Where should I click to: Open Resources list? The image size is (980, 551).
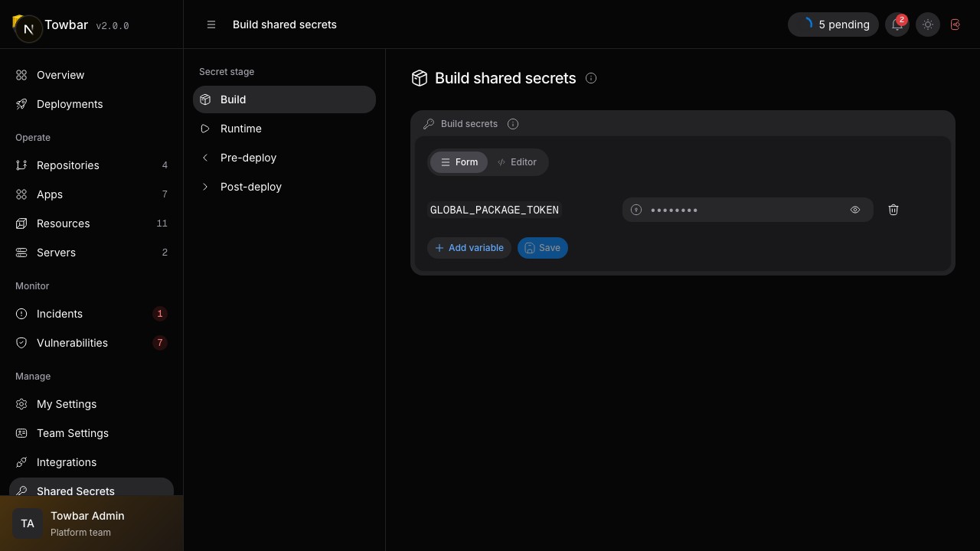click(91, 223)
